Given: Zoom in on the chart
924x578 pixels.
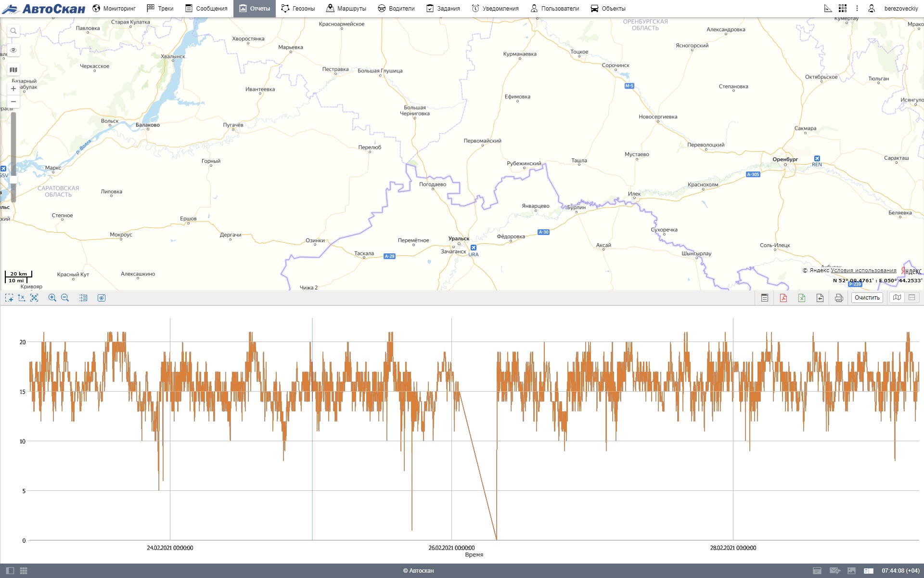Looking at the screenshot, I should [x=52, y=298].
